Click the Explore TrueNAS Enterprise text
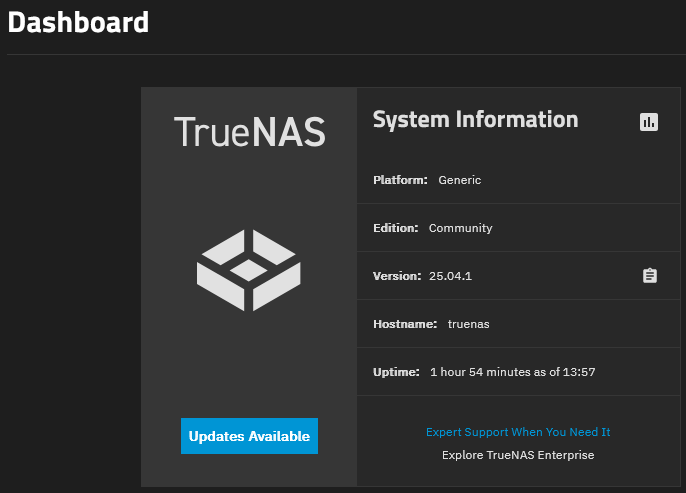Image resolution: width=686 pixels, height=493 pixels. pos(518,455)
